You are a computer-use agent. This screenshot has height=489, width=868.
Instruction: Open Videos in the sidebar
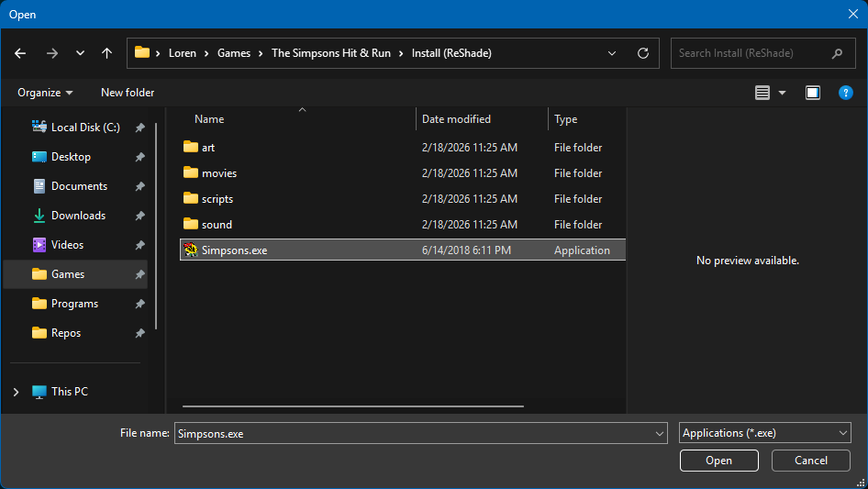[76, 245]
